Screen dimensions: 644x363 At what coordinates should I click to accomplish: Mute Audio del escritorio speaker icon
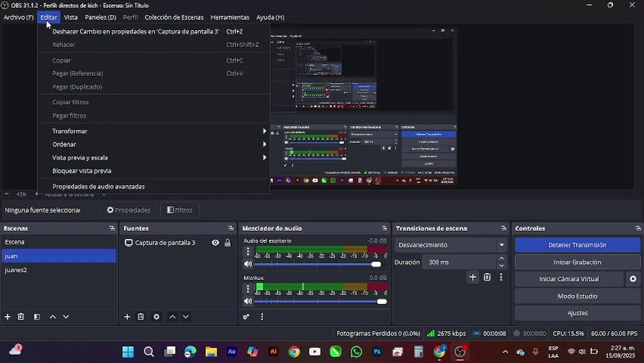[x=247, y=264]
